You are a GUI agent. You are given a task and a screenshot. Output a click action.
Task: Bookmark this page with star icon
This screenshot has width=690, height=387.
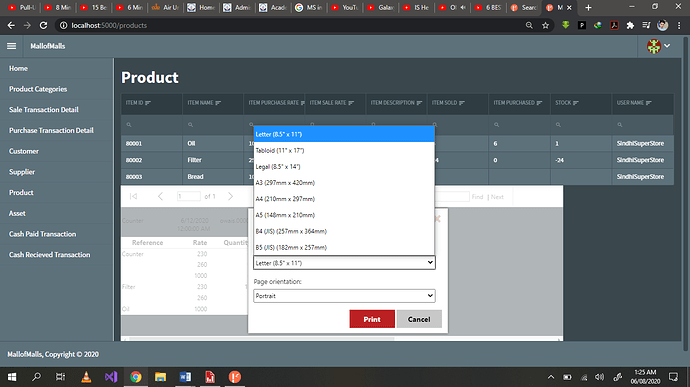coord(546,26)
